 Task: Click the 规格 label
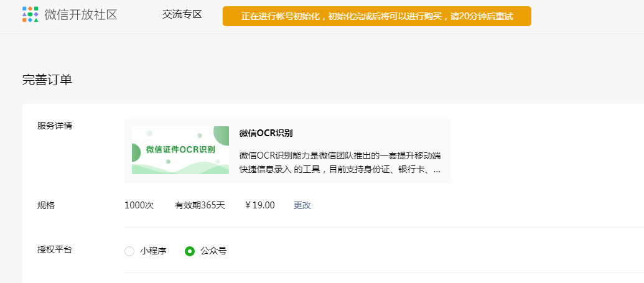tap(46, 205)
